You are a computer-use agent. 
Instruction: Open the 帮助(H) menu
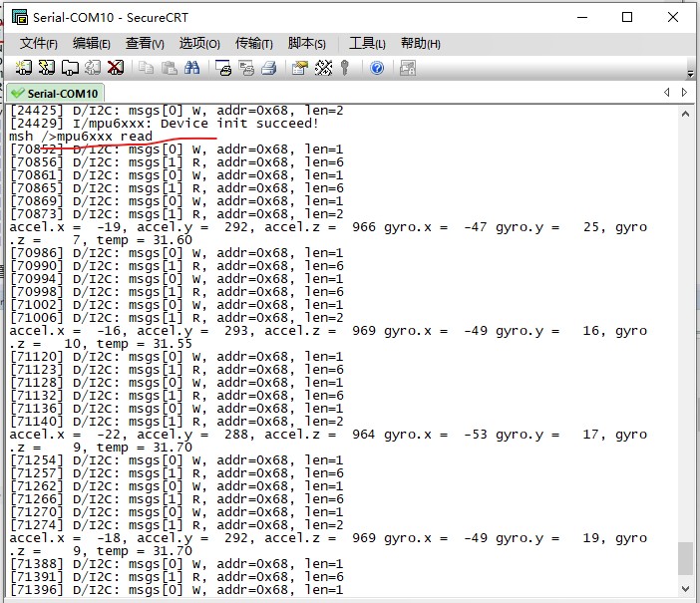[421, 43]
